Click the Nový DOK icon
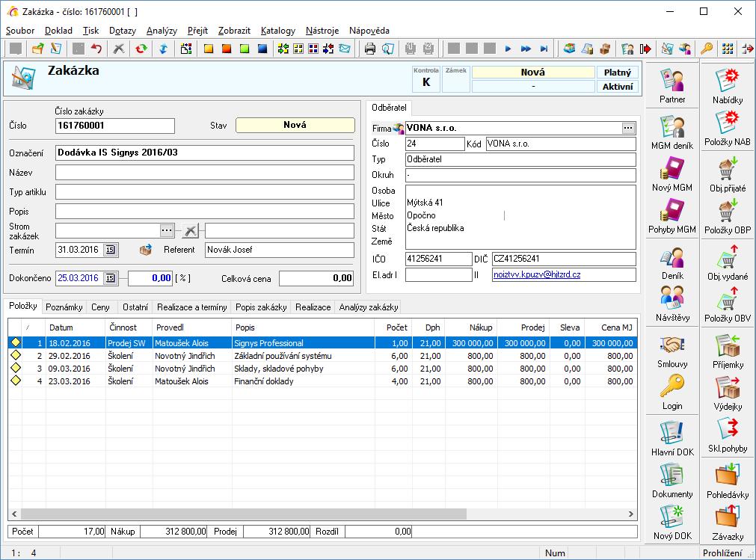Viewport: 756px width, 560px height. point(672,523)
